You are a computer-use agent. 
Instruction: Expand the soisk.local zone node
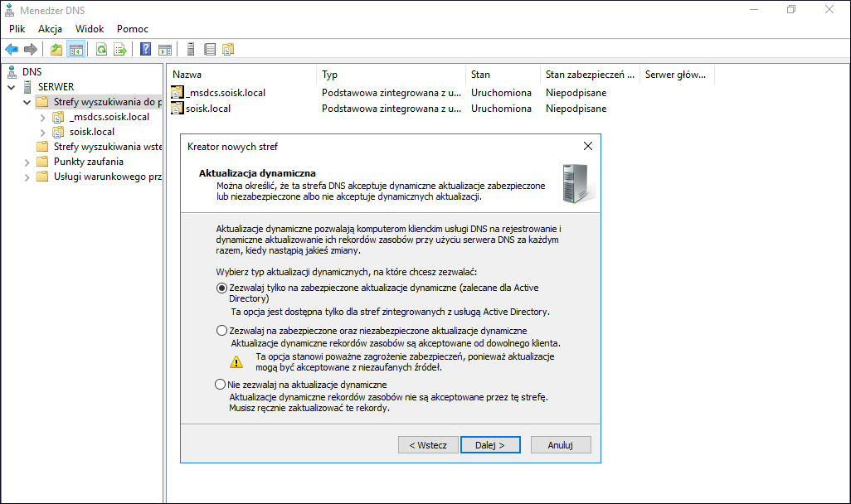tap(43, 132)
